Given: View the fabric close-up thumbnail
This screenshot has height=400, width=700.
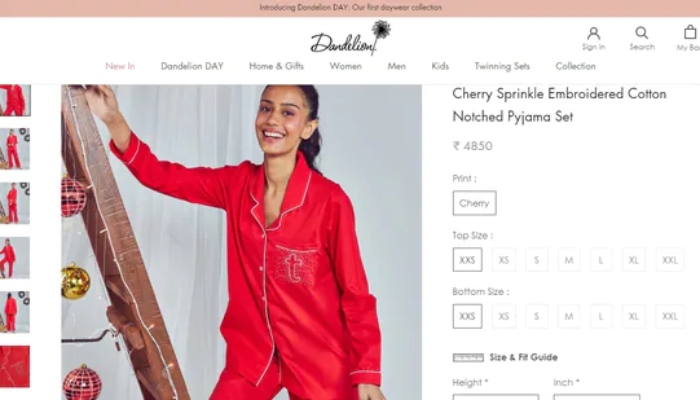Looking at the screenshot, I should pos(15,366).
